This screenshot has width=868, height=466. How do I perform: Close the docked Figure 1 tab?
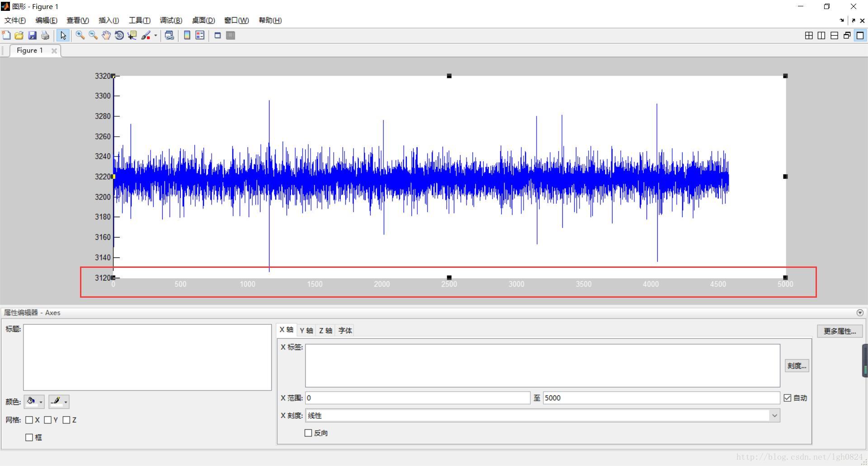coord(54,51)
